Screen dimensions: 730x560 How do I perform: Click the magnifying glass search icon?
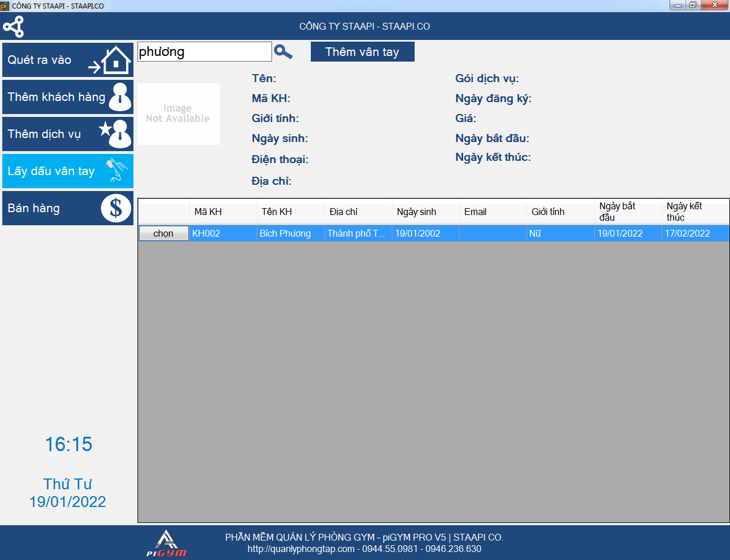[283, 52]
